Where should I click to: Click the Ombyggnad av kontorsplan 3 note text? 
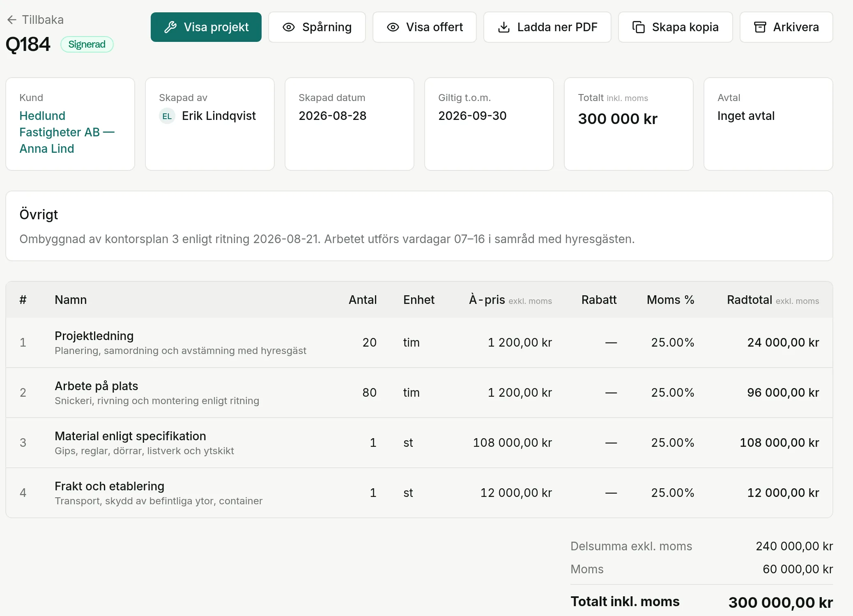[x=327, y=239]
